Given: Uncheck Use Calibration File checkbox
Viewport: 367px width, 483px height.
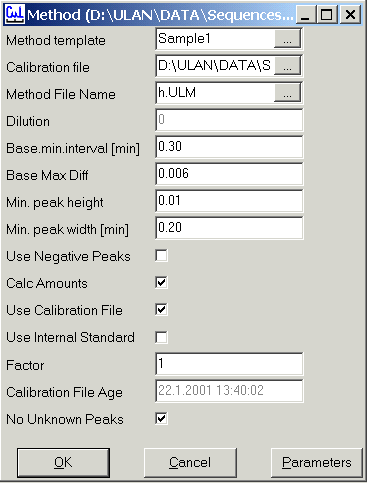Looking at the screenshot, I should 162,310.
